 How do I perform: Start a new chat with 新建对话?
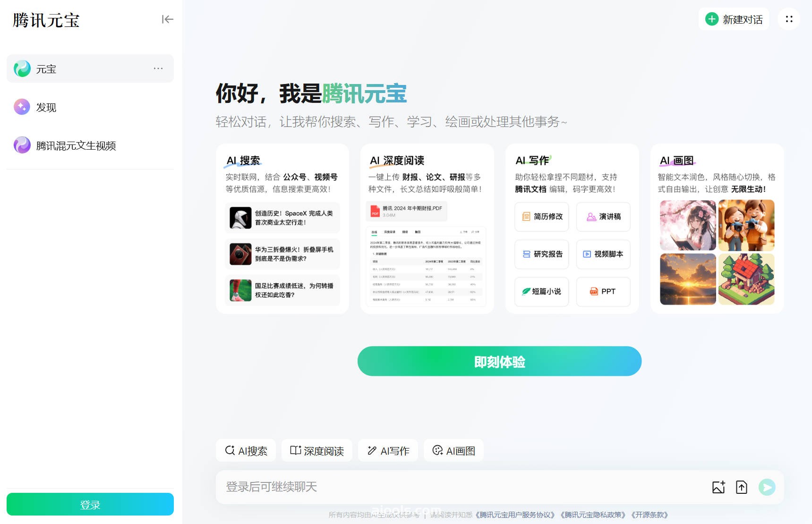[x=734, y=19]
